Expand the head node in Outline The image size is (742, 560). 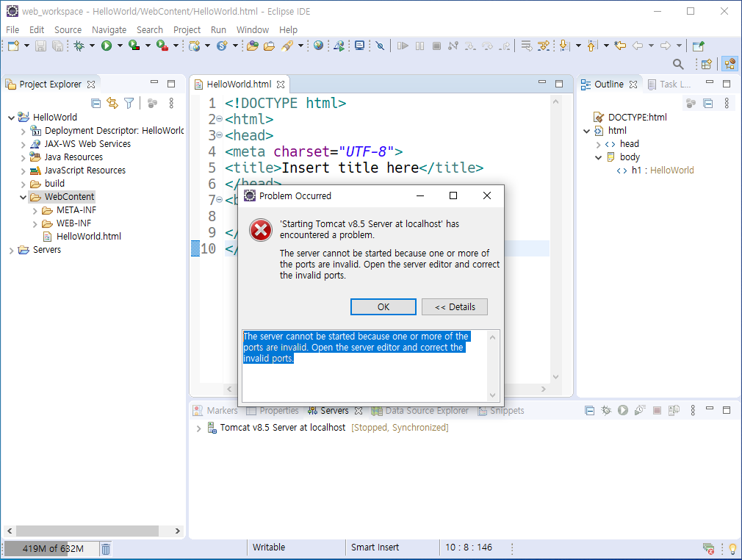pyautogui.click(x=598, y=144)
